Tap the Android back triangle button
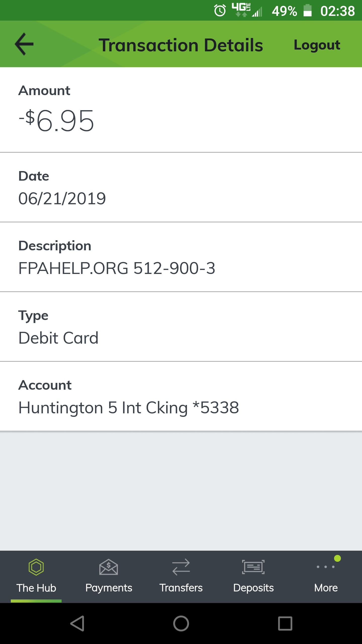This screenshot has height=644, width=362. pos(77,623)
